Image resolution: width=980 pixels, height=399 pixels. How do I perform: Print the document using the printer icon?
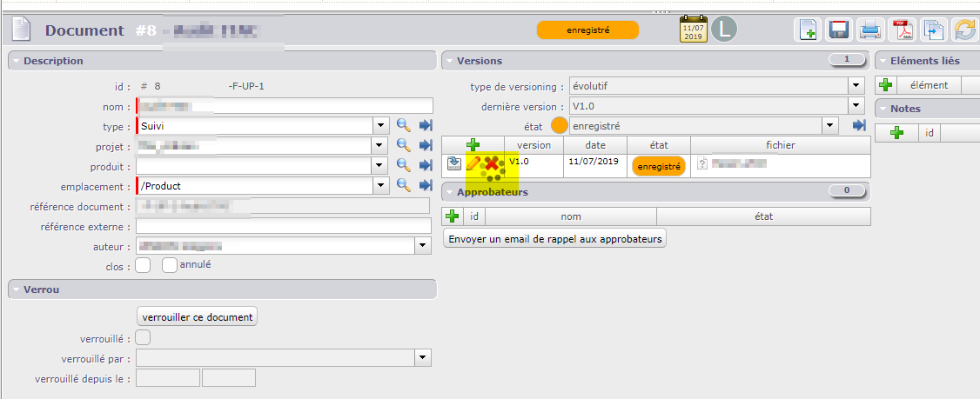869,30
